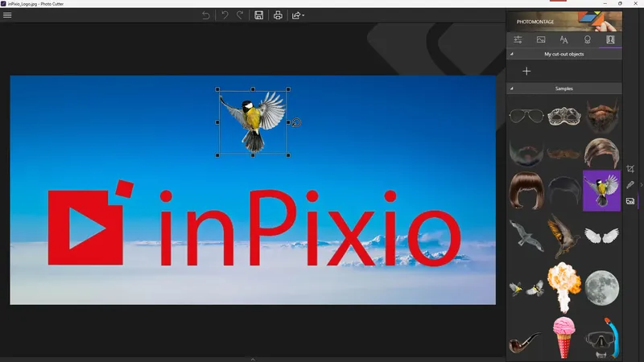Choose the black hair sample
The width and height of the screenshot is (644, 362).
click(564, 191)
